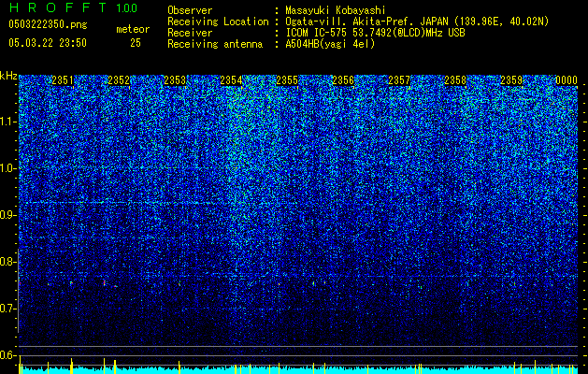The height and width of the screenshot is (374, 588).
Task: Click the Ogata-vill. Akita-Pref. JAPAN location text
Action: (x=417, y=22)
